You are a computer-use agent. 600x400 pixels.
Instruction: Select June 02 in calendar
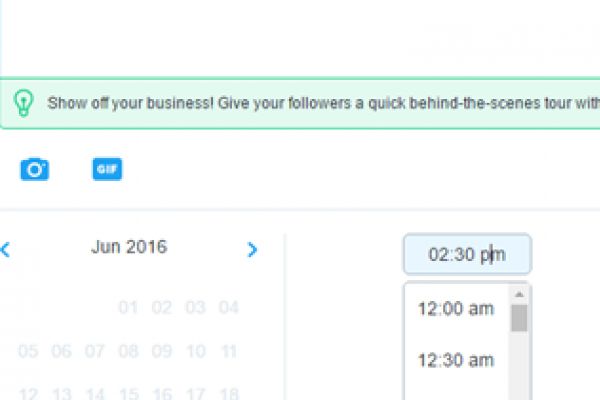[x=162, y=307]
